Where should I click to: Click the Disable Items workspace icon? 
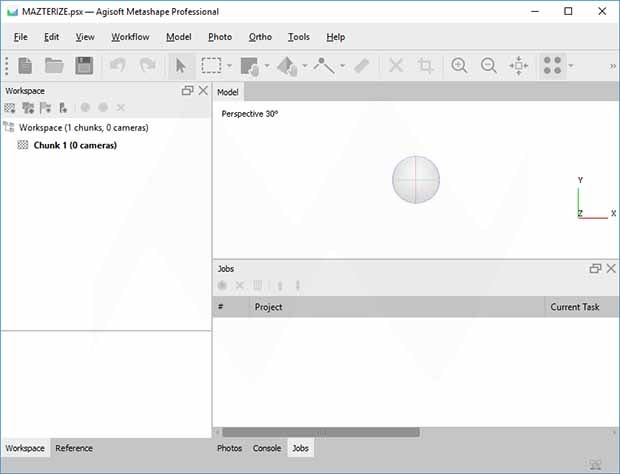click(x=103, y=108)
